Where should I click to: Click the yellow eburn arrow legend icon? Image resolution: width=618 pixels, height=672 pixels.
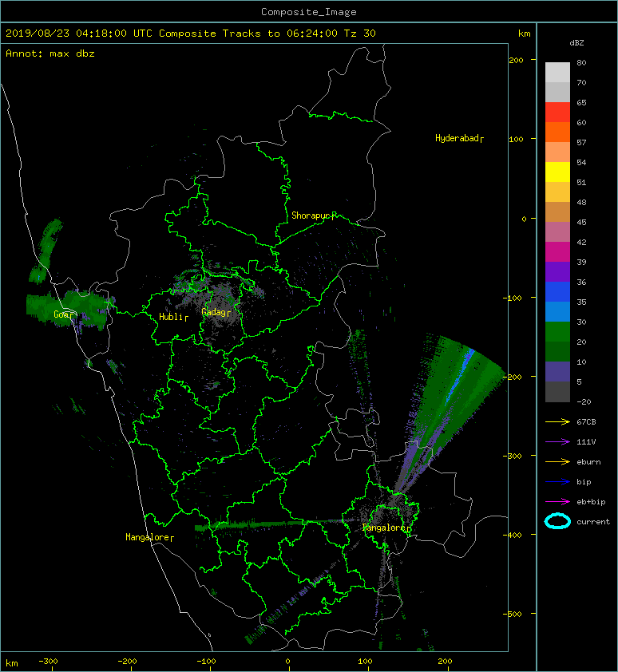[557, 461]
